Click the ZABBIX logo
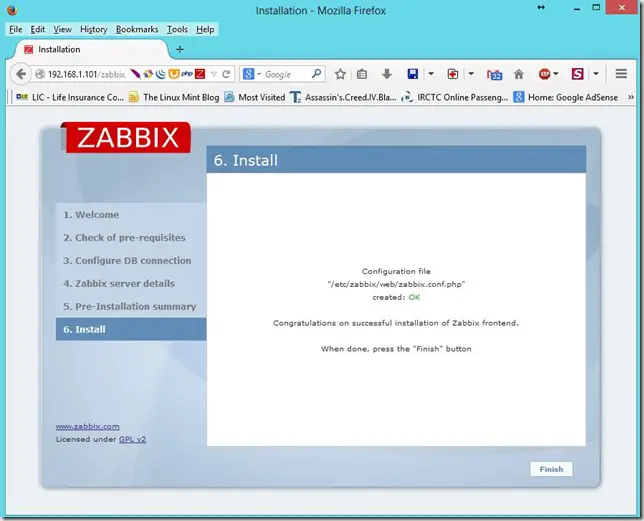644x521 pixels. [126, 137]
